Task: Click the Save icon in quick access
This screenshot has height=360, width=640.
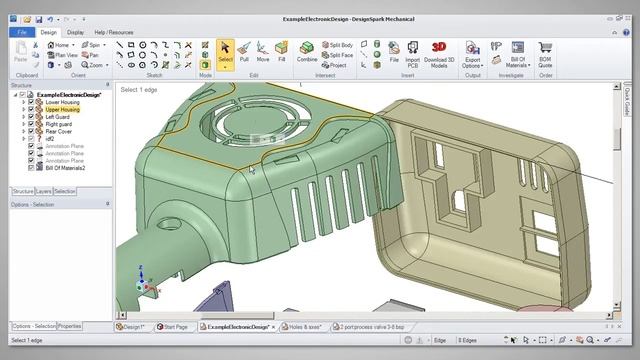Action: click(39, 20)
